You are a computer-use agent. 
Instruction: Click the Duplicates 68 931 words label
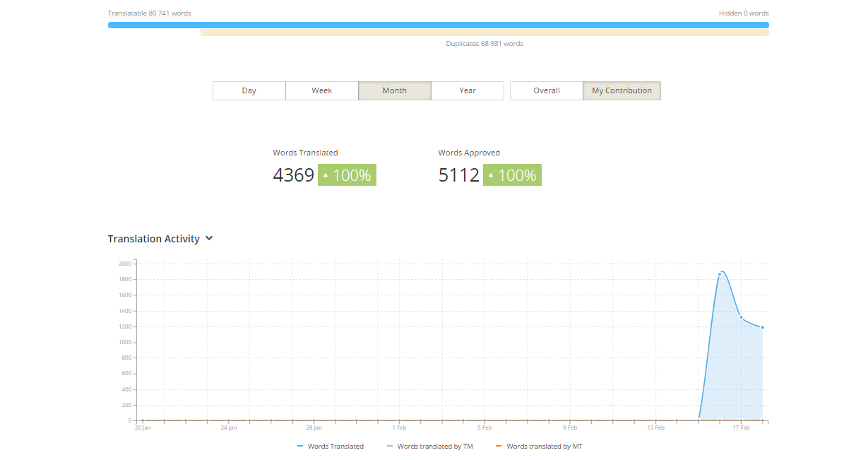coord(484,44)
